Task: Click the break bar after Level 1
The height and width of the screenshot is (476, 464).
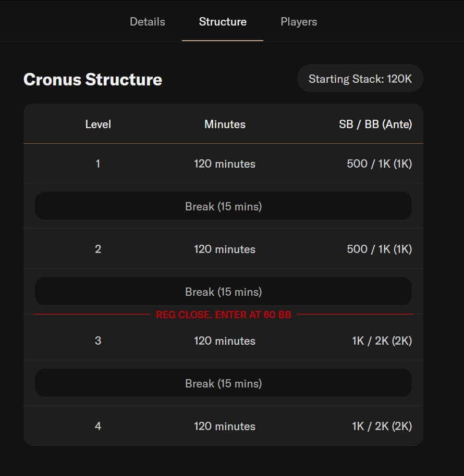Action: pos(223,206)
